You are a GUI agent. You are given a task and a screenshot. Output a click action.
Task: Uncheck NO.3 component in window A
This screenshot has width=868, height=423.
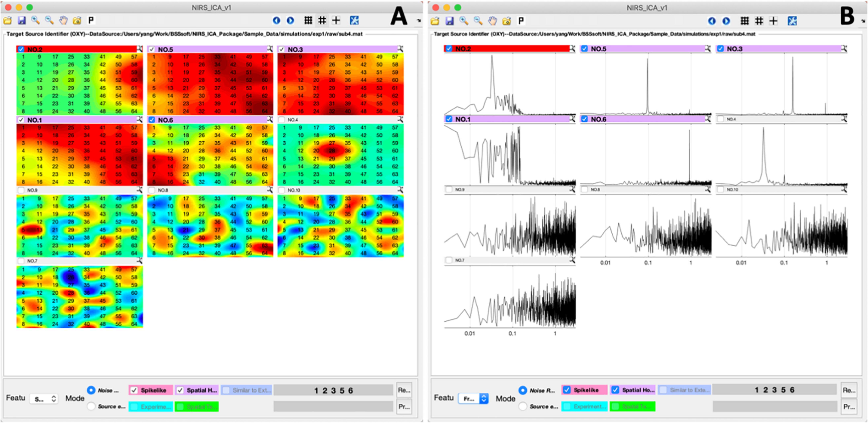[x=282, y=49]
